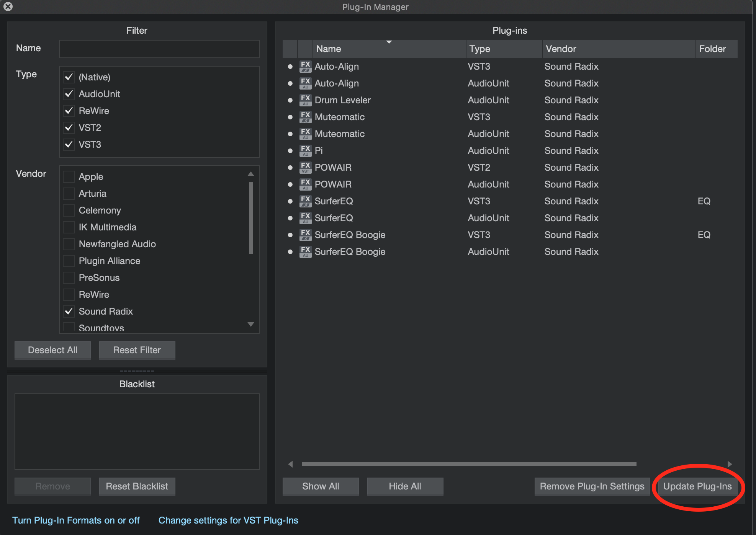The height and width of the screenshot is (535, 756).
Task: Click the FX icon of POWAIR VST2
Action: pyautogui.click(x=305, y=168)
